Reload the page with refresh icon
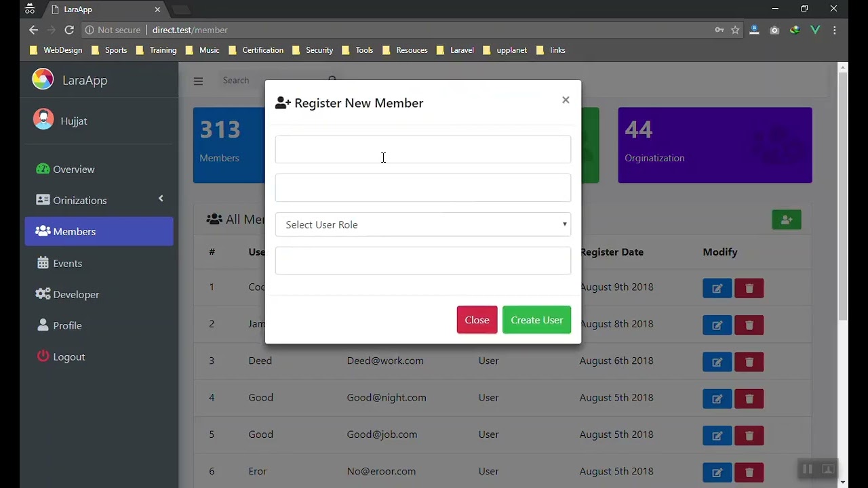The image size is (868, 488). (x=69, y=30)
